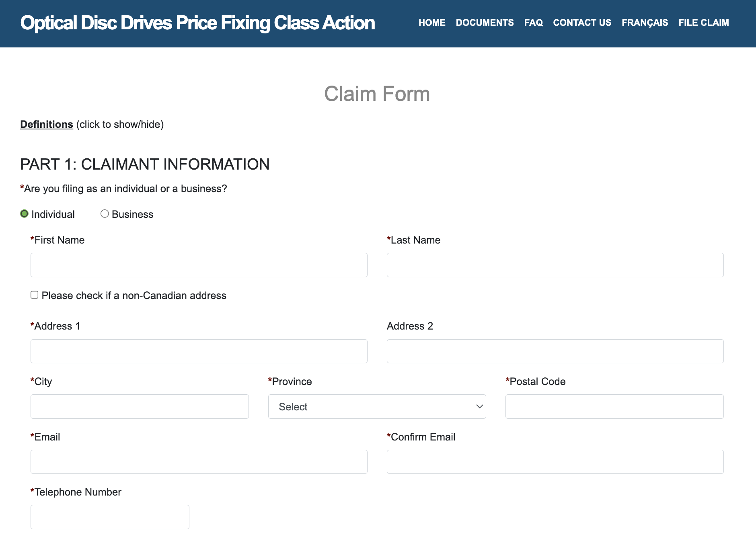The image size is (756, 549).
Task: Open the Documents menu item
Action: pyautogui.click(x=485, y=23)
